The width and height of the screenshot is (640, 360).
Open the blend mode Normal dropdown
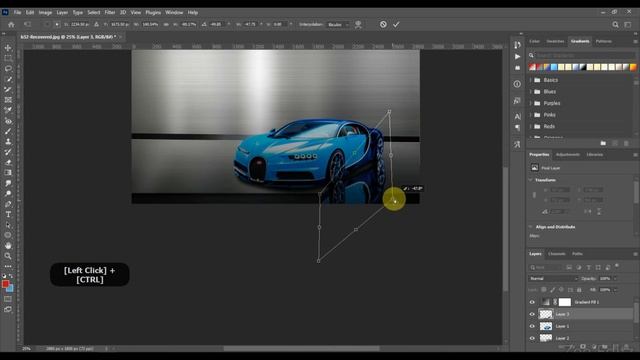pos(553,278)
